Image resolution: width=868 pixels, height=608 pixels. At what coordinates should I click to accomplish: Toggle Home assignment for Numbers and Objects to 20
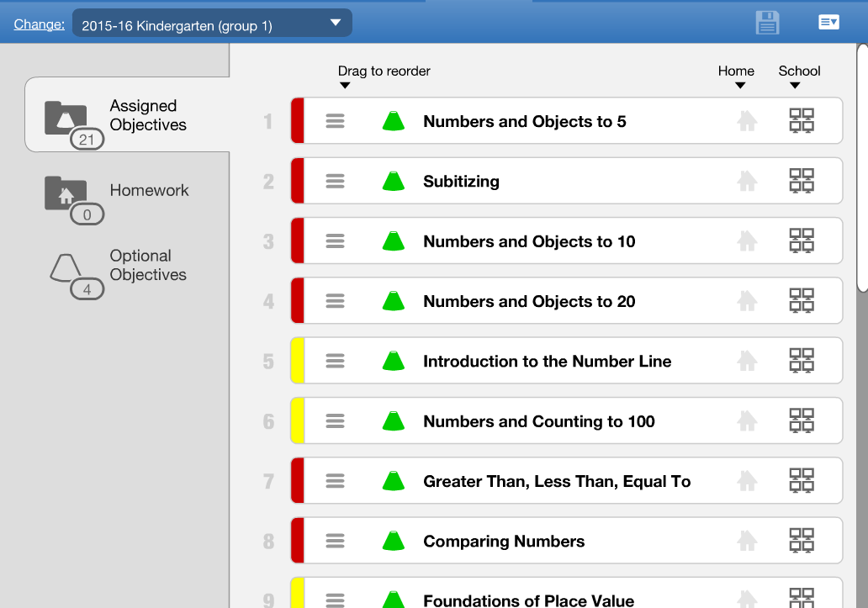tap(746, 301)
